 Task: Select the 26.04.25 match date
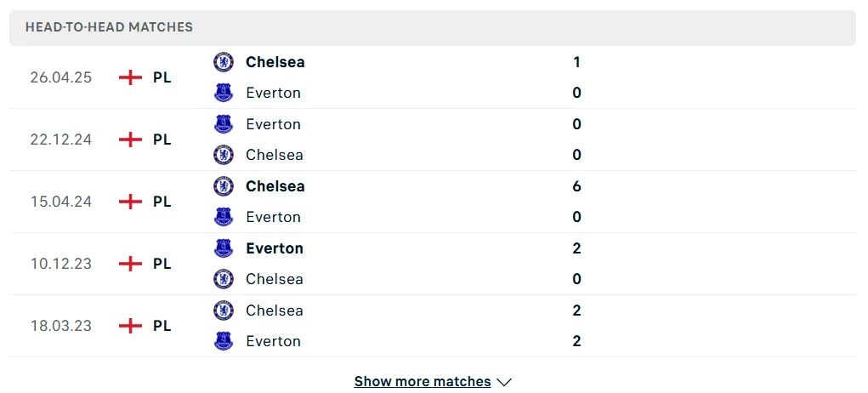click(x=61, y=77)
